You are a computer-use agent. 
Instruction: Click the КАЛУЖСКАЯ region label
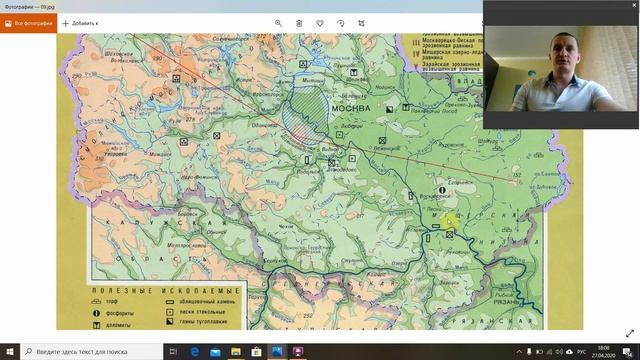click(166, 223)
